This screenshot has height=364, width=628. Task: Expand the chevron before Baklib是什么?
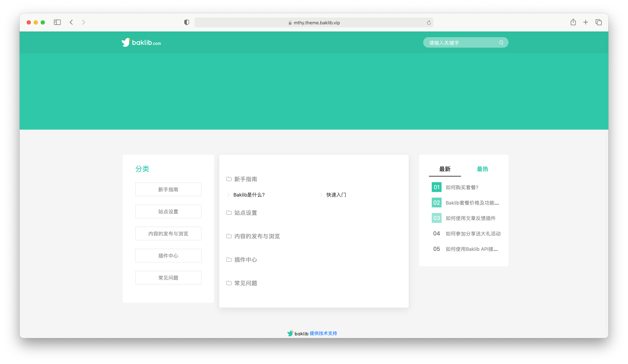[228, 195]
